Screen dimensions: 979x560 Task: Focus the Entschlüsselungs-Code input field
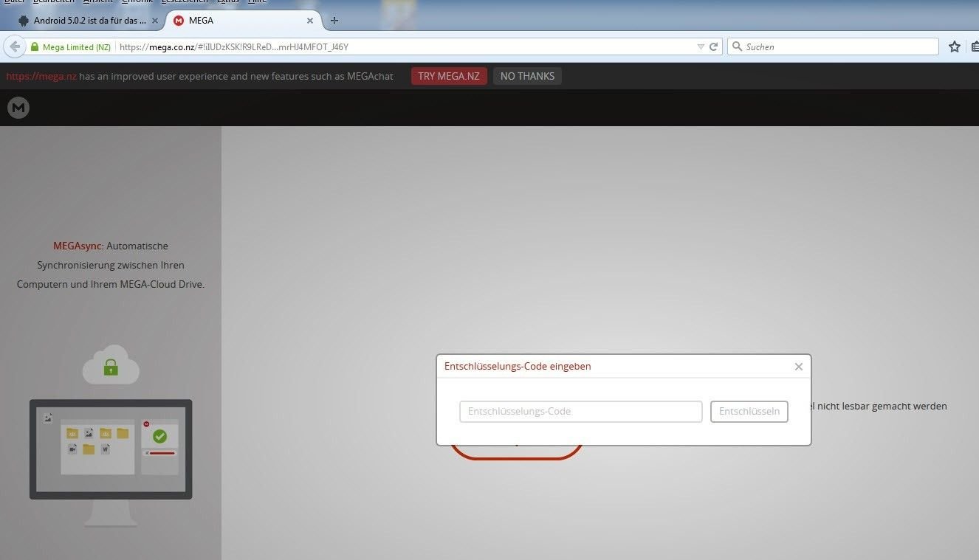580,412
